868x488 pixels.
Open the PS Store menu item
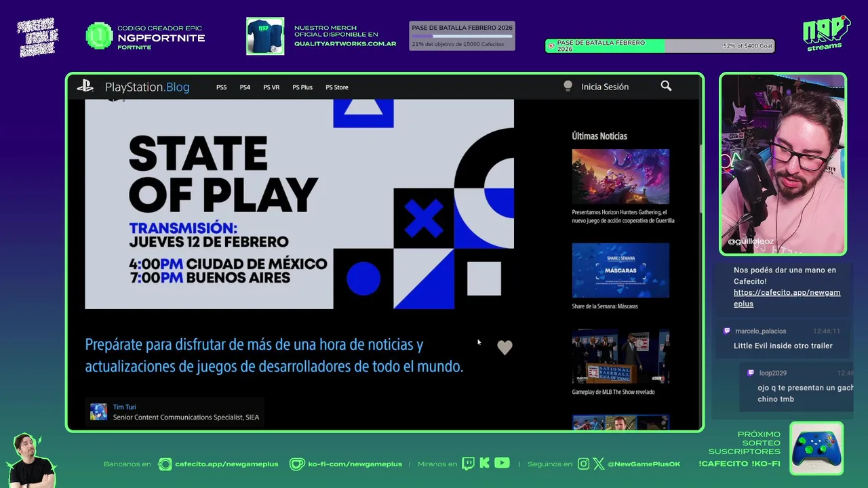click(337, 87)
